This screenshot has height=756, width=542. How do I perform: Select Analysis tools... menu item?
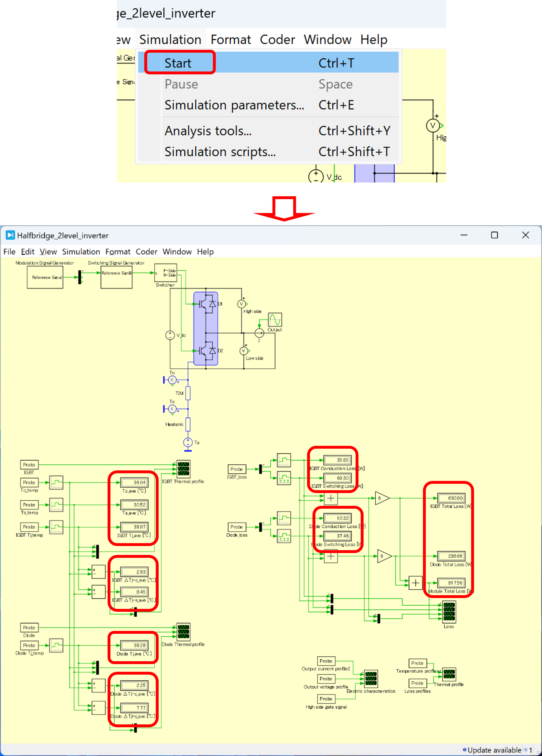coord(208,131)
